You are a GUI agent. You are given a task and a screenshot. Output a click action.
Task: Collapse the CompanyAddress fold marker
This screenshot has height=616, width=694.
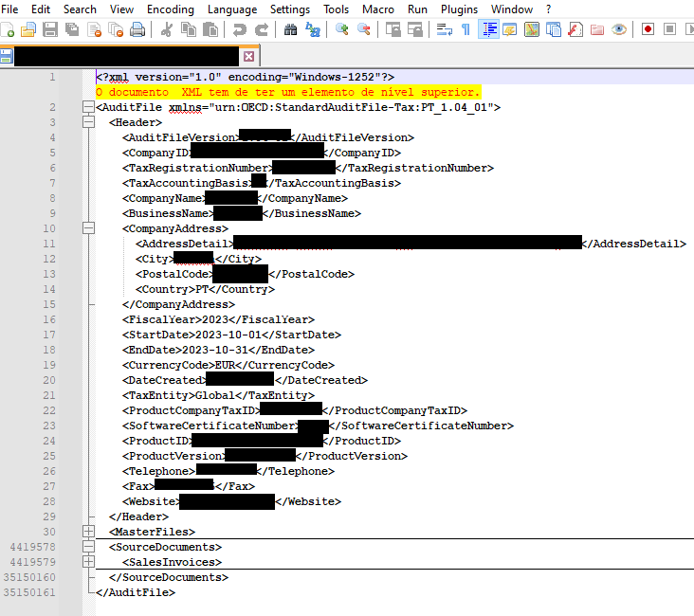pyautogui.click(x=88, y=228)
